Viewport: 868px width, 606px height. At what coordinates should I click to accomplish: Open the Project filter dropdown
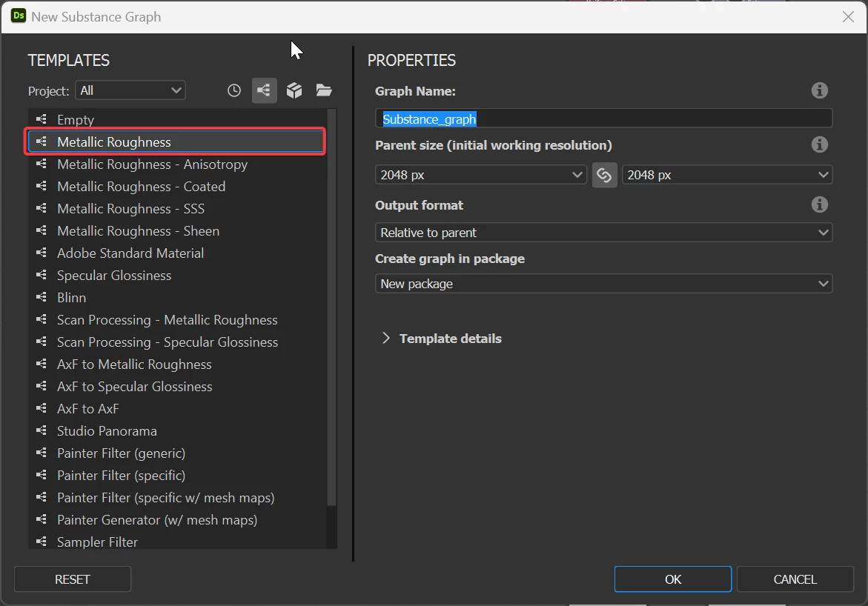point(130,90)
